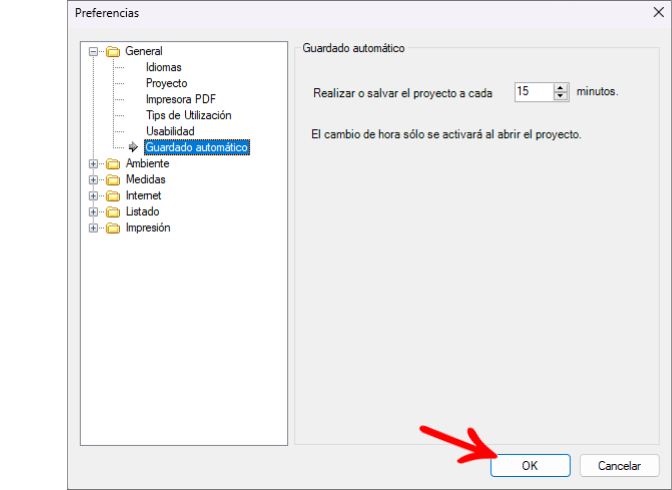Collapse the General tree node
Viewport: 672px width, 490px height.
[93, 51]
